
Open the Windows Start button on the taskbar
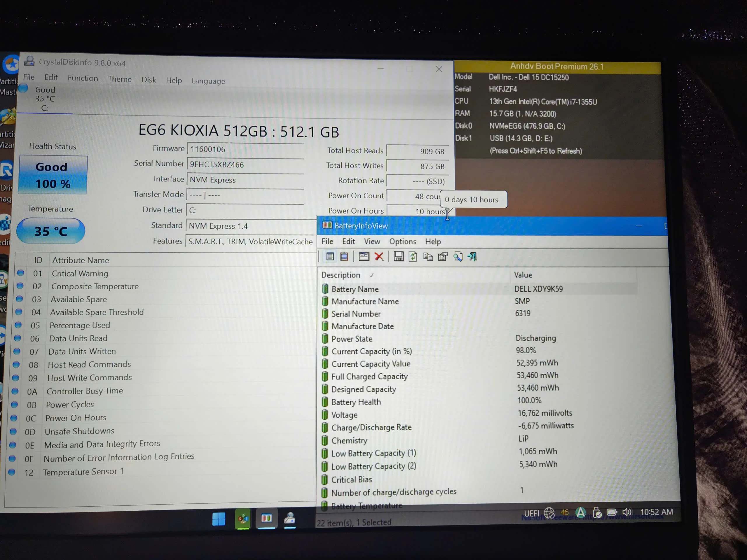[219, 519]
